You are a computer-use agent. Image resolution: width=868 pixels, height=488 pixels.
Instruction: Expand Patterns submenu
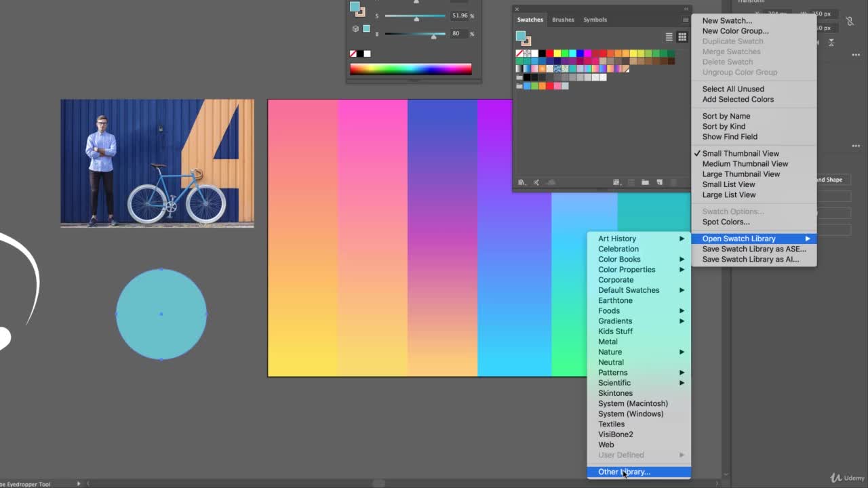point(639,373)
